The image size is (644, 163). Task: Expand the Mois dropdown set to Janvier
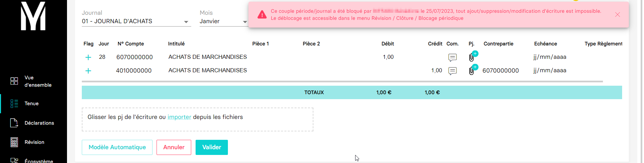224,21
